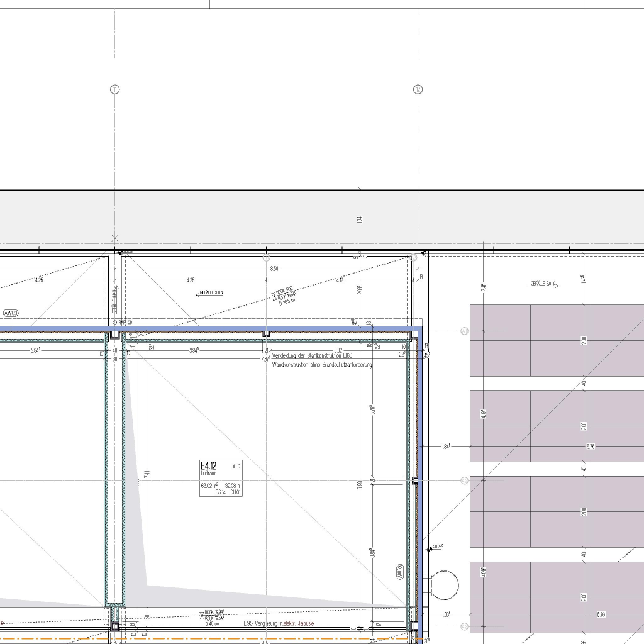The width and height of the screenshot is (644, 644).
Task: Select the 2.45 vertical dimension
Action: [x=484, y=287]
